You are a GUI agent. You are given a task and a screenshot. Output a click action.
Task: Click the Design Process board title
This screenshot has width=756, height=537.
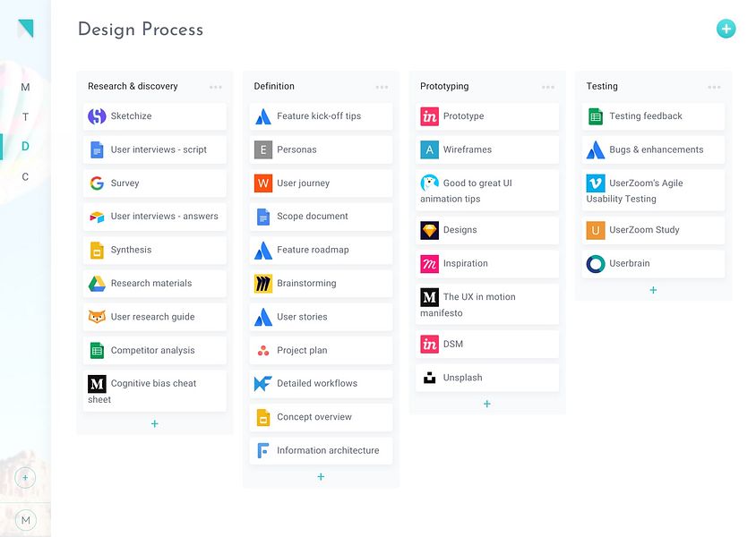coord(141,30)
